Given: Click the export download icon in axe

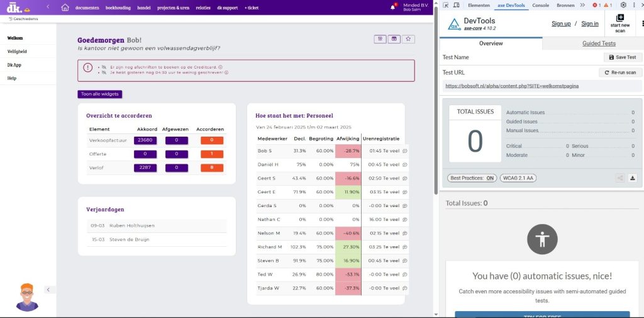Looking at the screenshot, I should coord(633,178).
